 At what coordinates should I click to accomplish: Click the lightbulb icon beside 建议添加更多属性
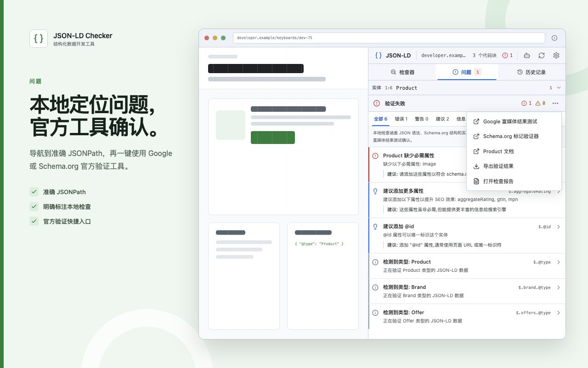click(375, 191)
